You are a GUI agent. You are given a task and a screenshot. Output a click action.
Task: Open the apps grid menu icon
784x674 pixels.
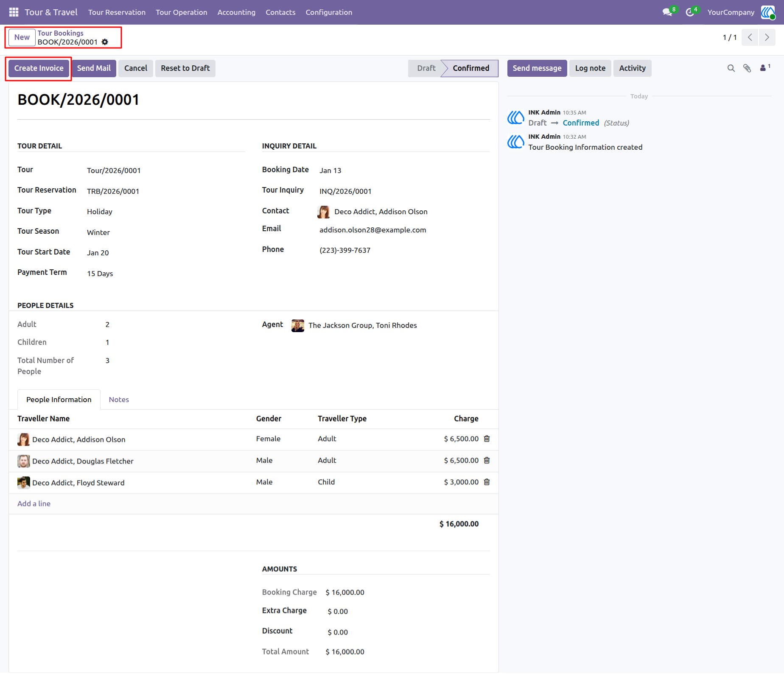tap(14, 12)
